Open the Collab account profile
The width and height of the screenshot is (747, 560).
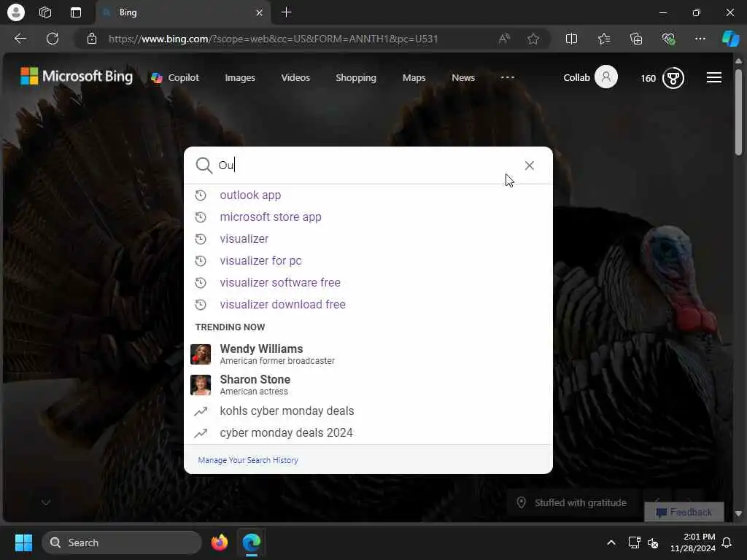click(590, 77)
